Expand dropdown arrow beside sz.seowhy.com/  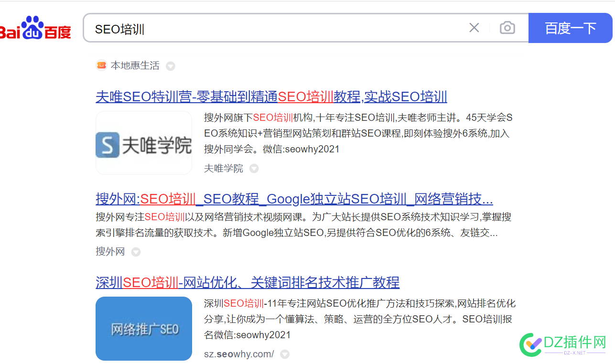coord(285,354)
